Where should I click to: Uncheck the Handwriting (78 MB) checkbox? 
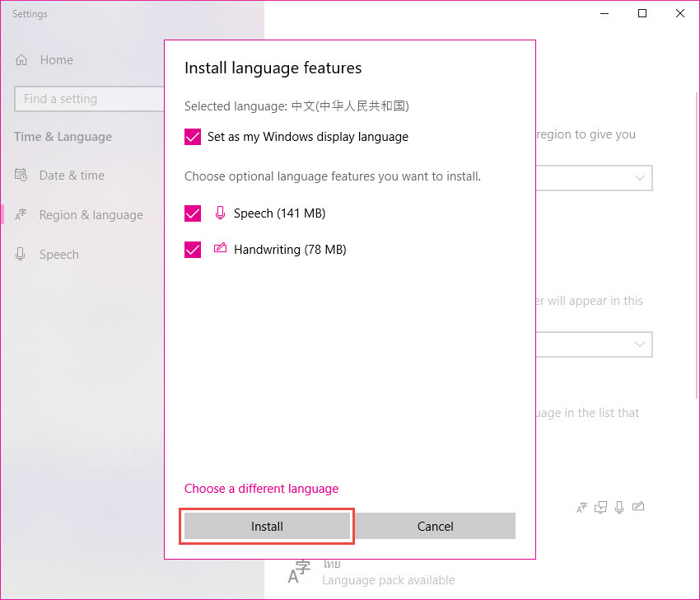193,250
